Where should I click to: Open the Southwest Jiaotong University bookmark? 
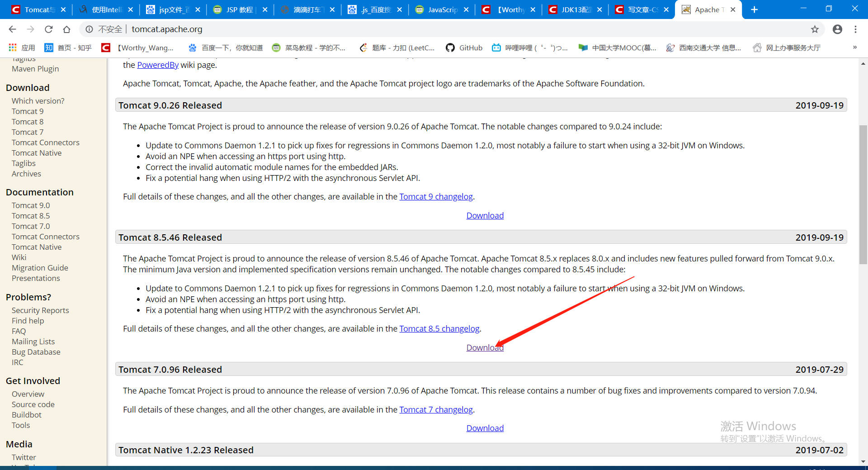tap(703, 47)
